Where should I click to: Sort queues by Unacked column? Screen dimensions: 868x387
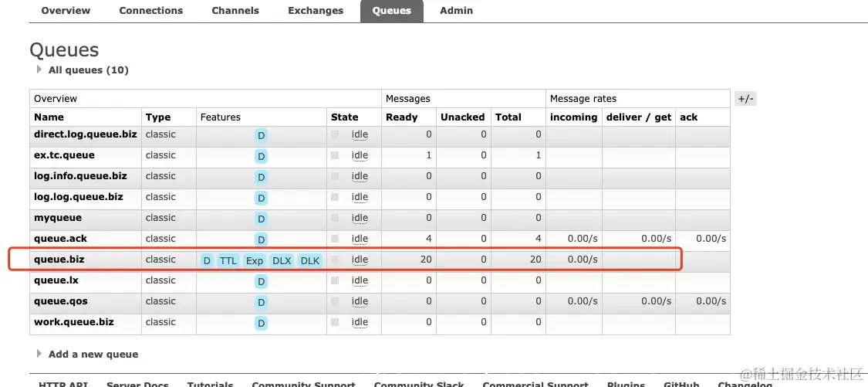[x=462, y=117]
